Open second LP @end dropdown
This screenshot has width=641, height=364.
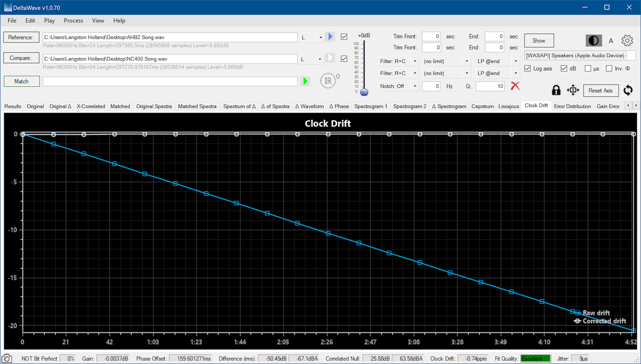pos(497,73)
